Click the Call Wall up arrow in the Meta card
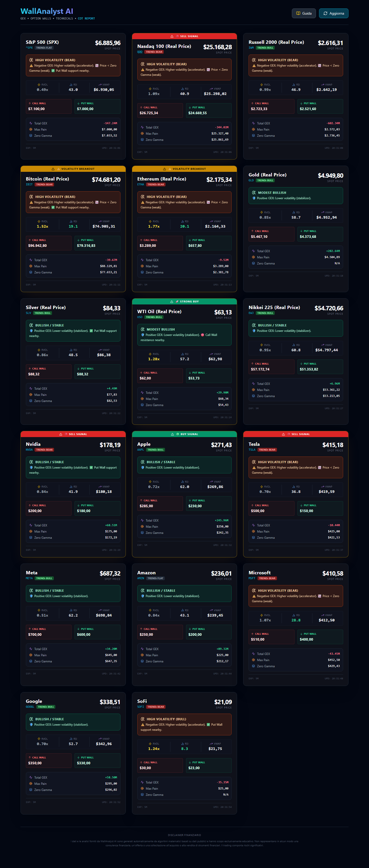Screen dimensions: 369x868 coord(30,629)
